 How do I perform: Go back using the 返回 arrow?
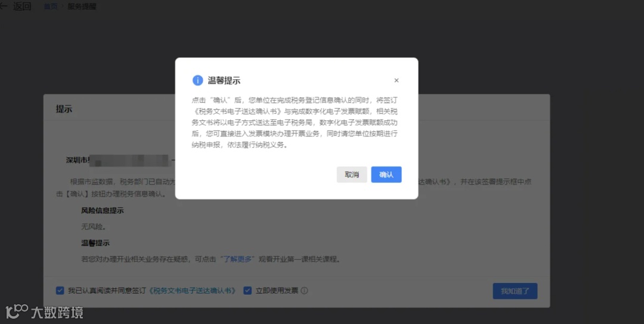click(x=17, y=6)
